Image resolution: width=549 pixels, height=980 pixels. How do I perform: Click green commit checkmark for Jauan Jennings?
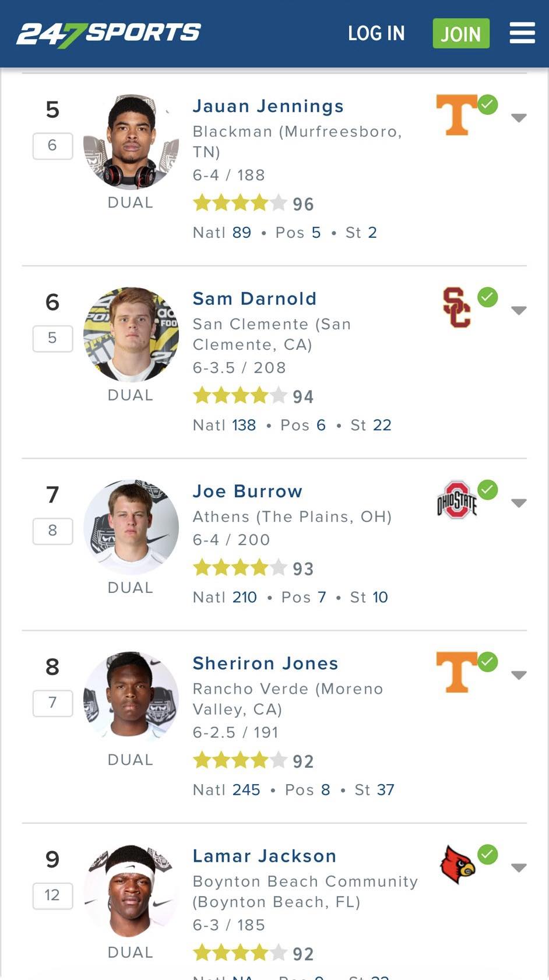click(488, 105)
